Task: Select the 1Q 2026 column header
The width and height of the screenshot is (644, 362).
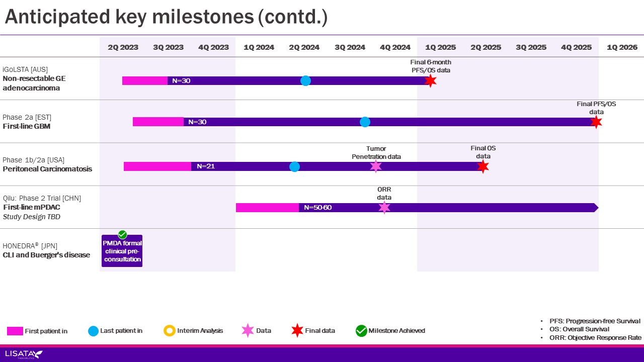Action: click(622, 47)
